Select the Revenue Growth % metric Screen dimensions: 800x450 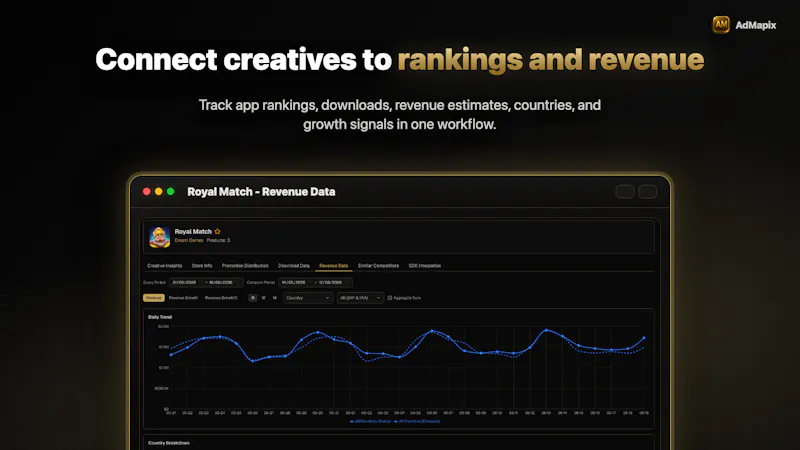221,298
